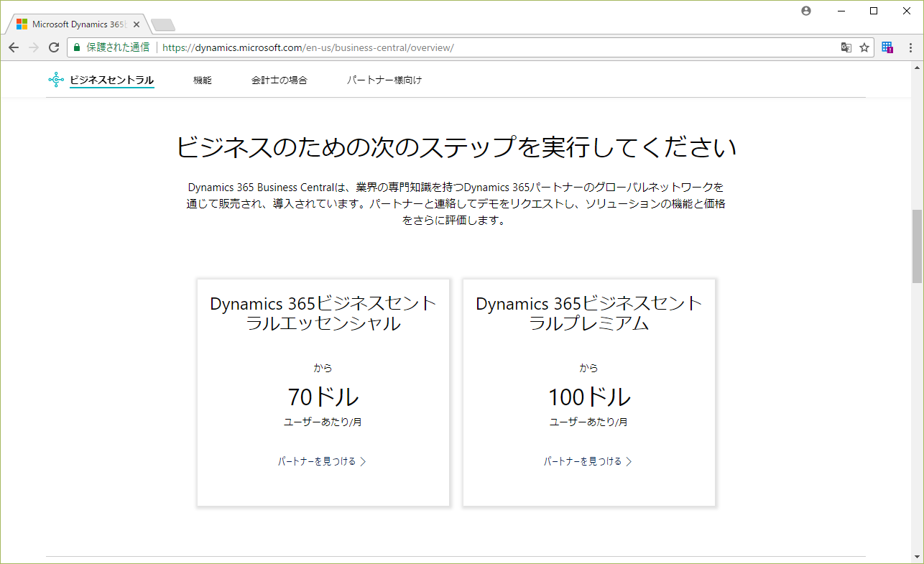
Task: Click パートナーを見つける under the 70ドル plan
Action: [317, 461]
